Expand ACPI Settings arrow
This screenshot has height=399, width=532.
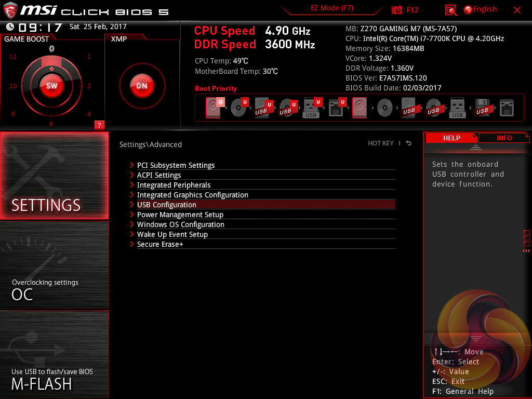click(132, 175)
